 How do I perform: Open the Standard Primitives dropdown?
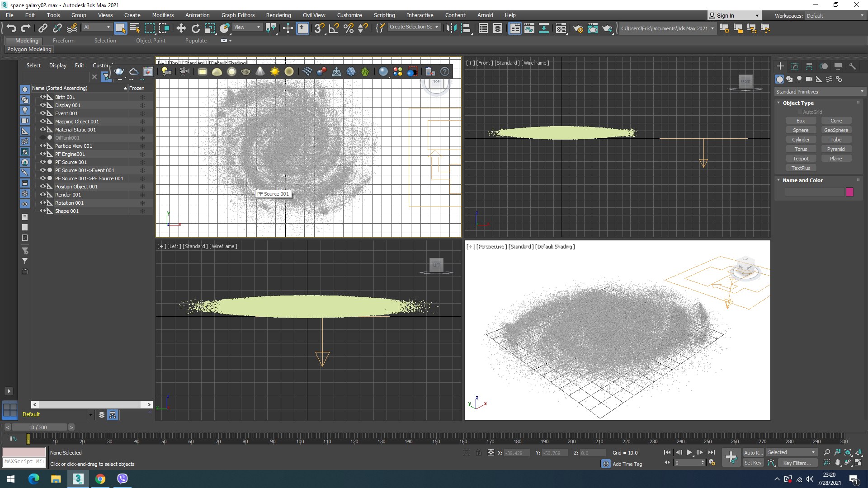(x=820, y=92)
